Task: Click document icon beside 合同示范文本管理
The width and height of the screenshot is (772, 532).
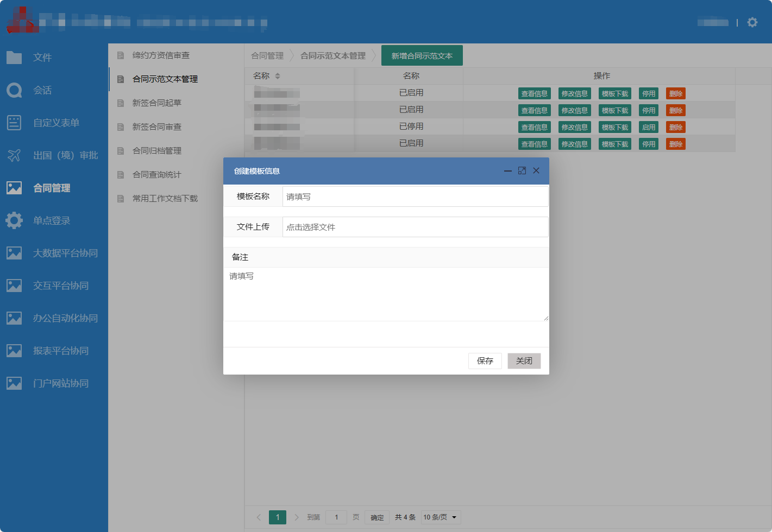Action: click(121, 79)
